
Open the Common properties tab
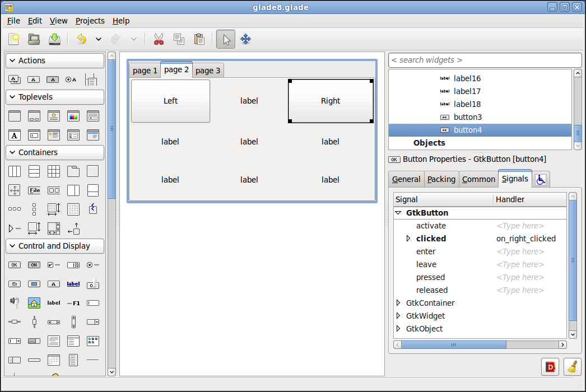(x=478, y=179)
